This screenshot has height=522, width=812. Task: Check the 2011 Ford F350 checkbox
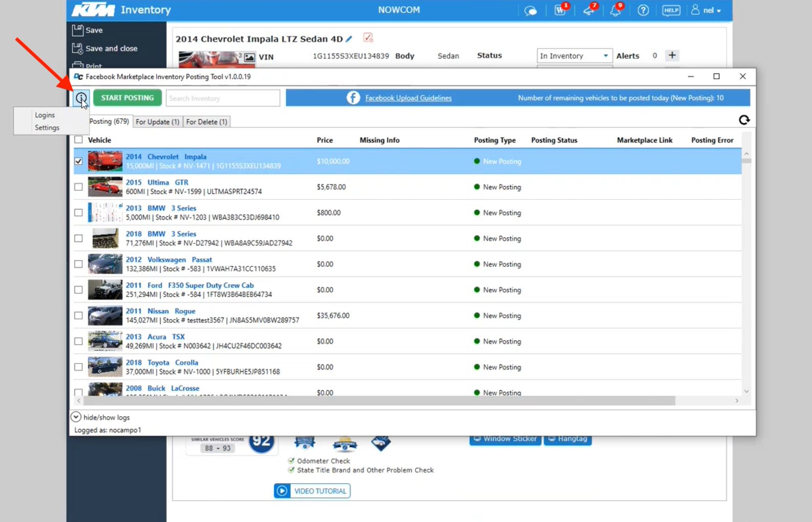[x=78, y=290]
